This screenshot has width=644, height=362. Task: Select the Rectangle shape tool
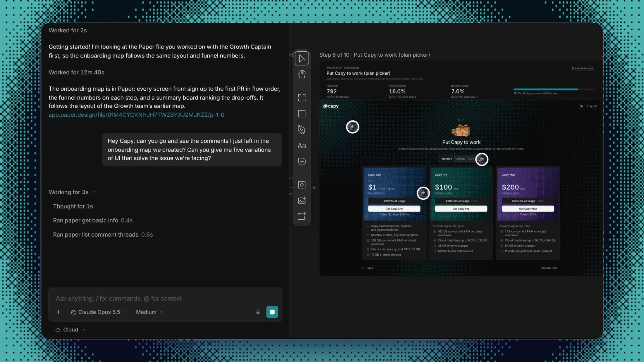coord(302,114)
